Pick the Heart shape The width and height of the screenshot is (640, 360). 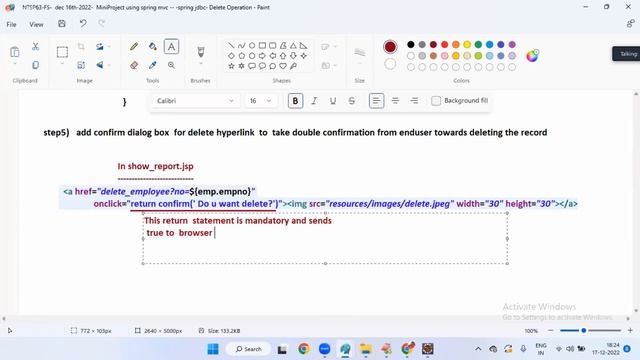(x=283, y=66)
